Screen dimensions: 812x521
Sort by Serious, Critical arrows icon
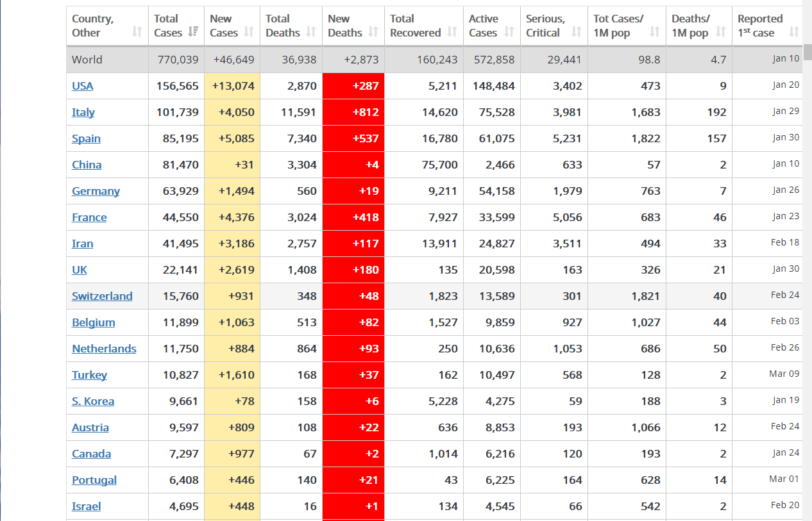coord(576,33)
